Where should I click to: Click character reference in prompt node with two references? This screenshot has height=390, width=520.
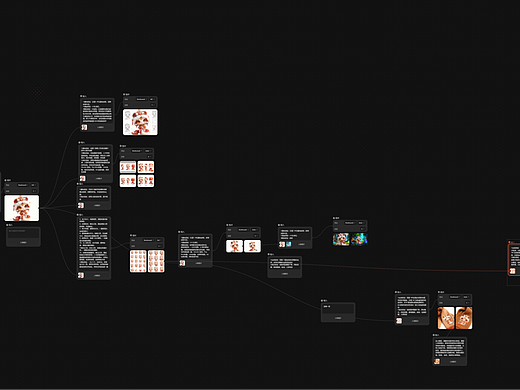pyautogui.click(x=282, y=244)
